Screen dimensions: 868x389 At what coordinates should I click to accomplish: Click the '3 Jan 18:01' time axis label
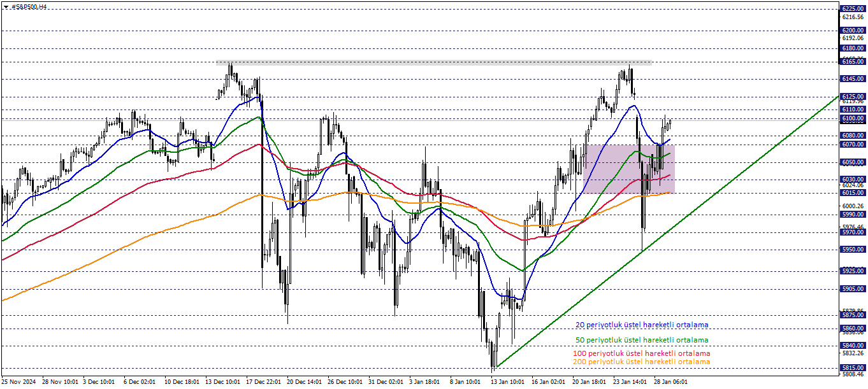(425, 382)
